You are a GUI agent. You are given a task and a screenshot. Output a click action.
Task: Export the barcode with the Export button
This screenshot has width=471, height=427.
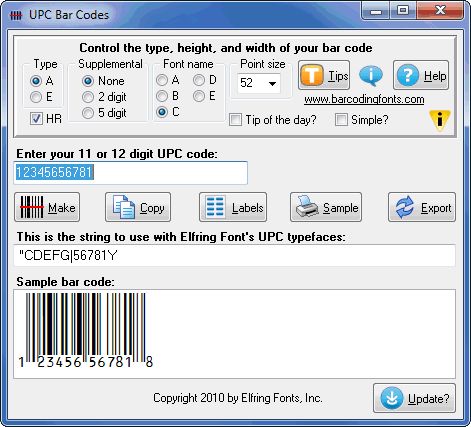[x=422, y=207]
